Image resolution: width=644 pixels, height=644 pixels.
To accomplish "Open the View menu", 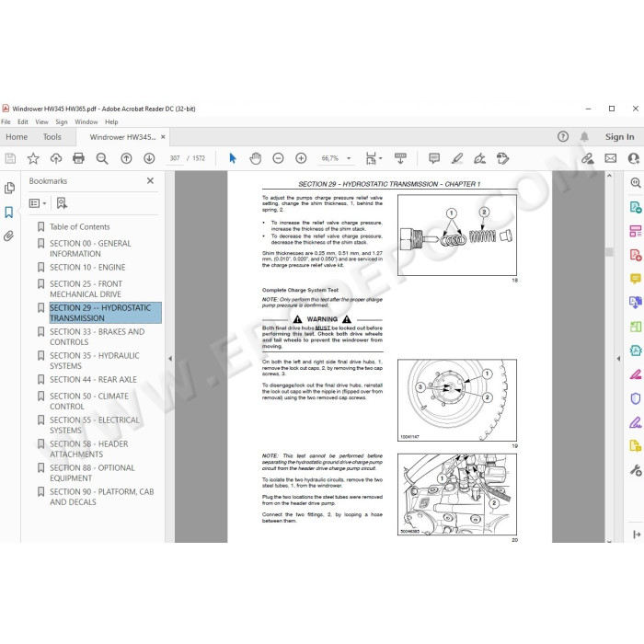I will 41,122.
